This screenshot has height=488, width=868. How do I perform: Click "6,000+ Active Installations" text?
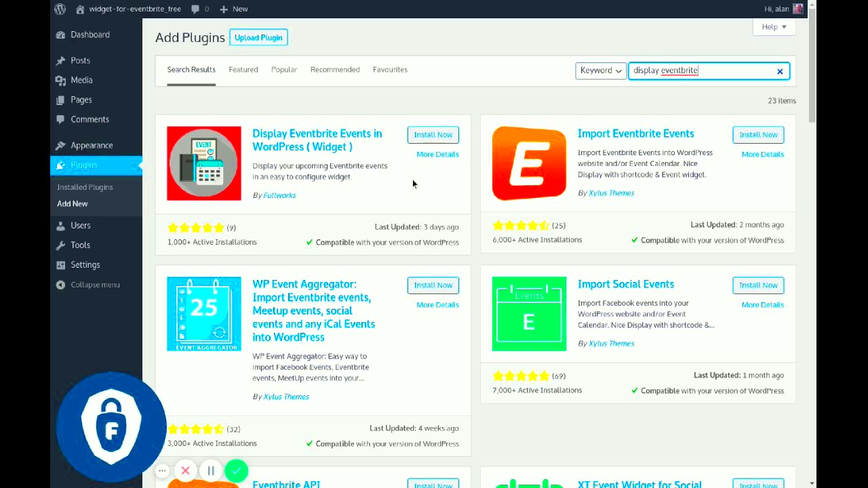(x=537, y=240)
